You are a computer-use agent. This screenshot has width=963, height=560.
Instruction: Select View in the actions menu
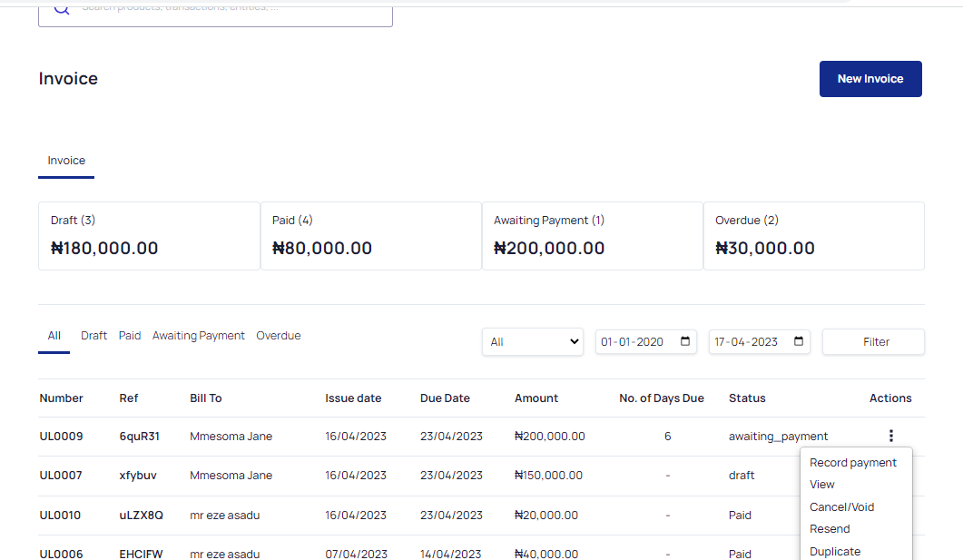pyautogui.click(x=822, y=484)
